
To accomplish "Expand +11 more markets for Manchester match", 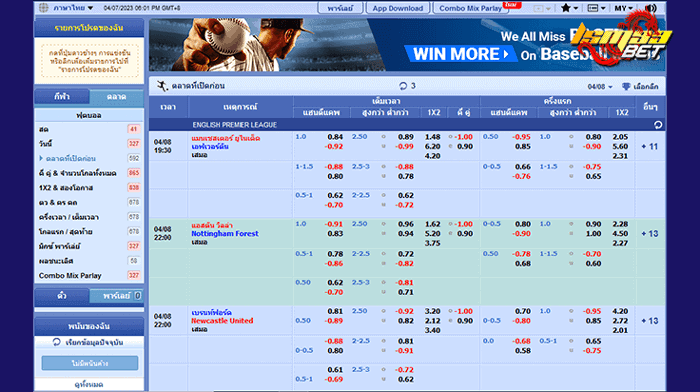I will coord(650,146).
